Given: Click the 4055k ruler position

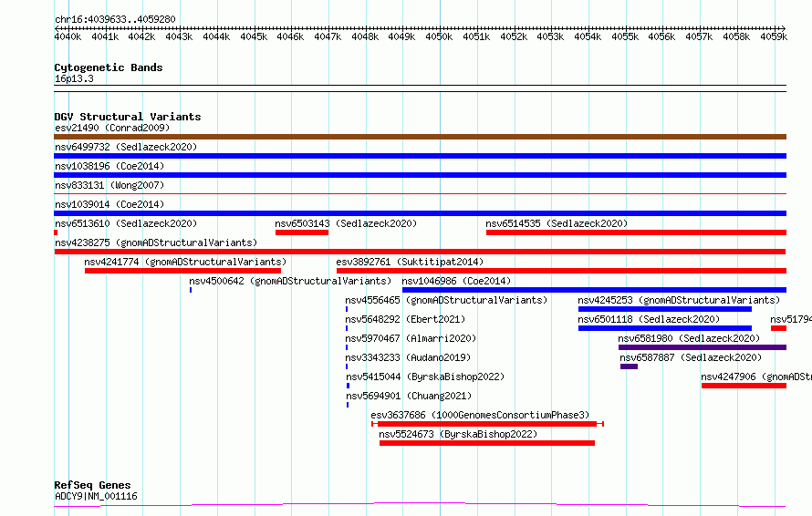Looking at the screenshot, I should pos(625,36).
